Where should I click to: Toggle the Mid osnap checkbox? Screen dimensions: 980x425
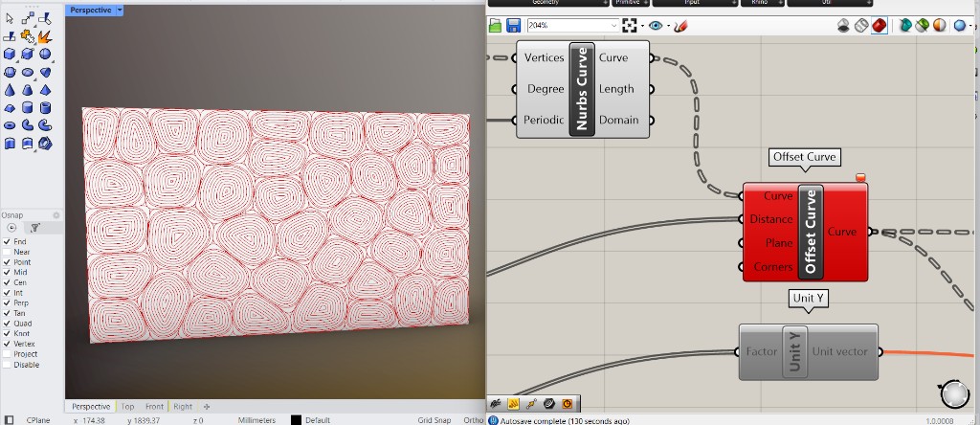(x=7, y=273)
